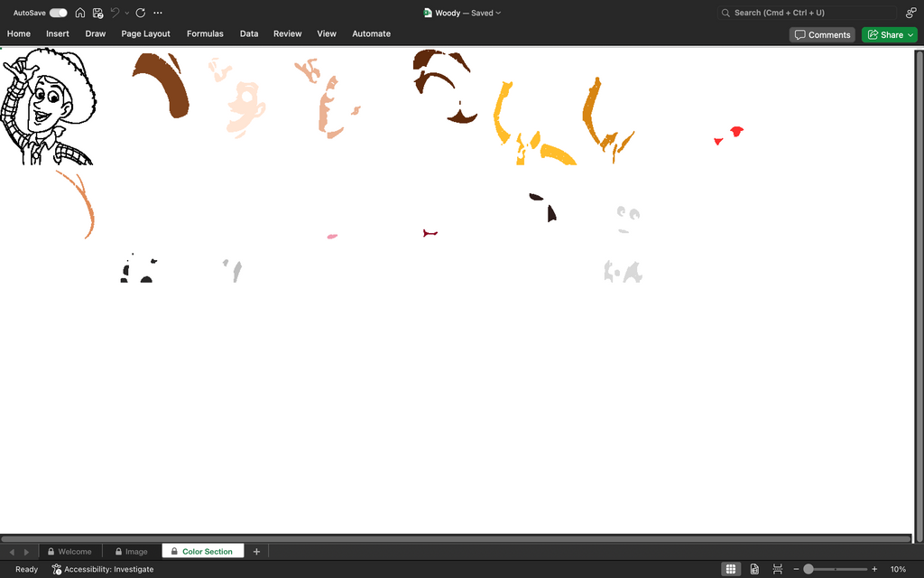The width and height of the screenshot is (924, 578).
Task: Expand the Woody — Saved title dropdown
Action: [498, 13]
